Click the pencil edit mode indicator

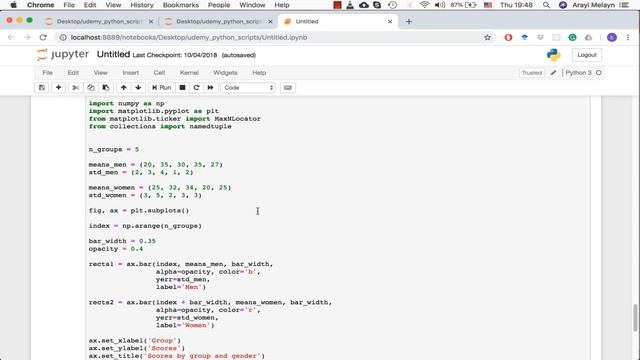pyautogui.click(x=553, y=73)
